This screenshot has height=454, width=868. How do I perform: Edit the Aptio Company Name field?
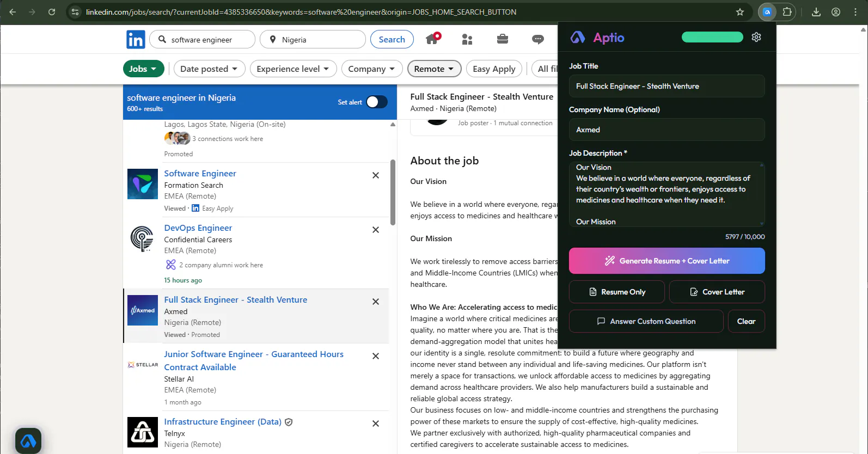[x=667, y=130]
